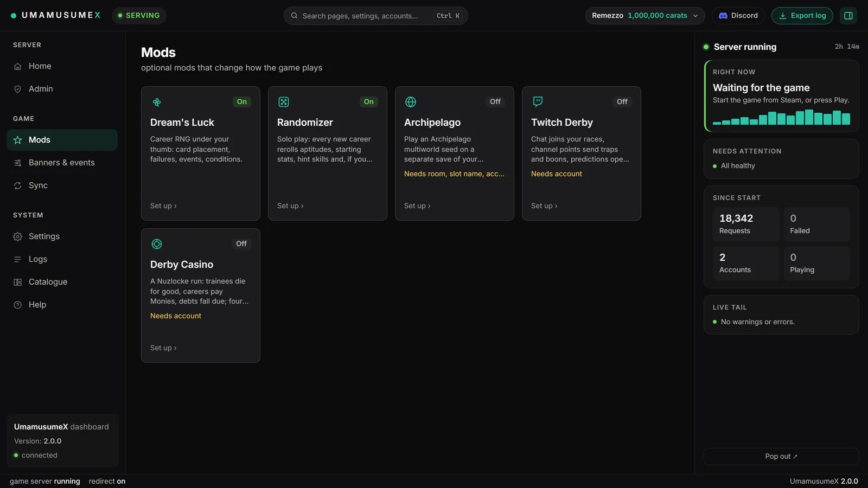Click the Sync arrows icon
The width and height of the screenshot is (868, 488).
click(17, 185)
